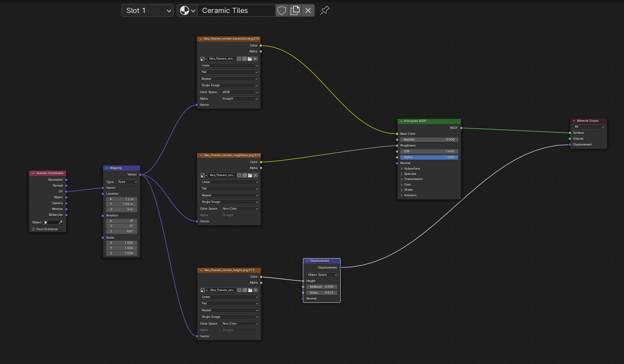Unlink the roughness image with its X button
Viewport: 624px width, 364px height.
(256, 175)
